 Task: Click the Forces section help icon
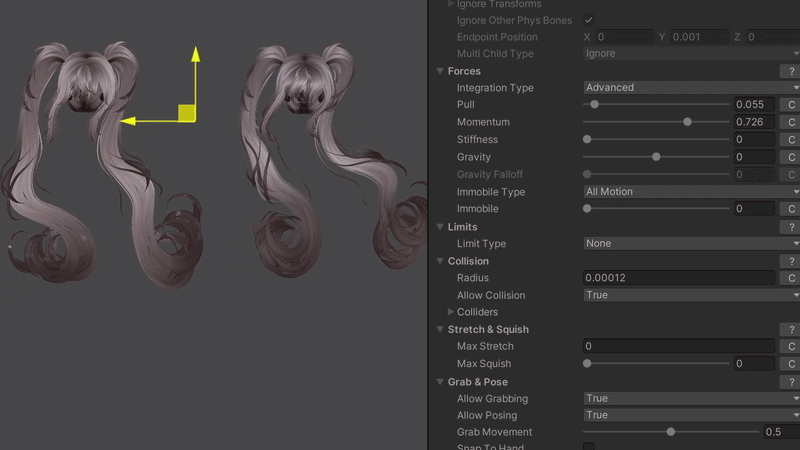[x=791, y=71]
